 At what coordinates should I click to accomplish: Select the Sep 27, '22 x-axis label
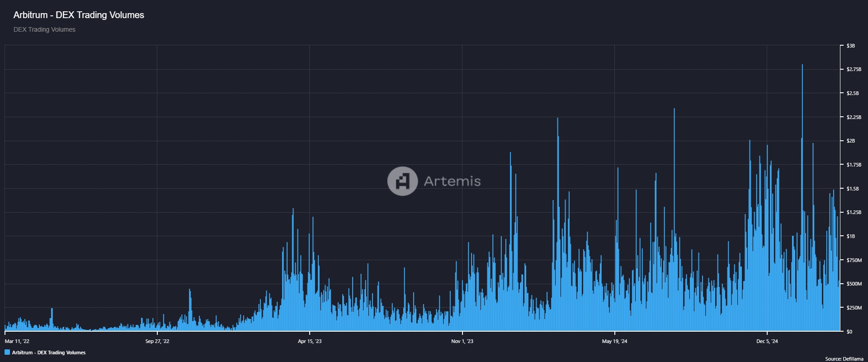click(x=157, y=341)
